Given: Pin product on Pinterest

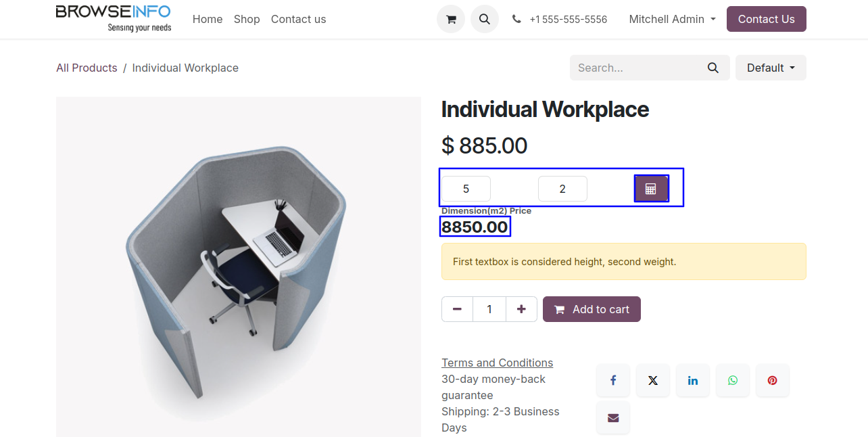Looking at the screenshot, I should coord(773,380).
